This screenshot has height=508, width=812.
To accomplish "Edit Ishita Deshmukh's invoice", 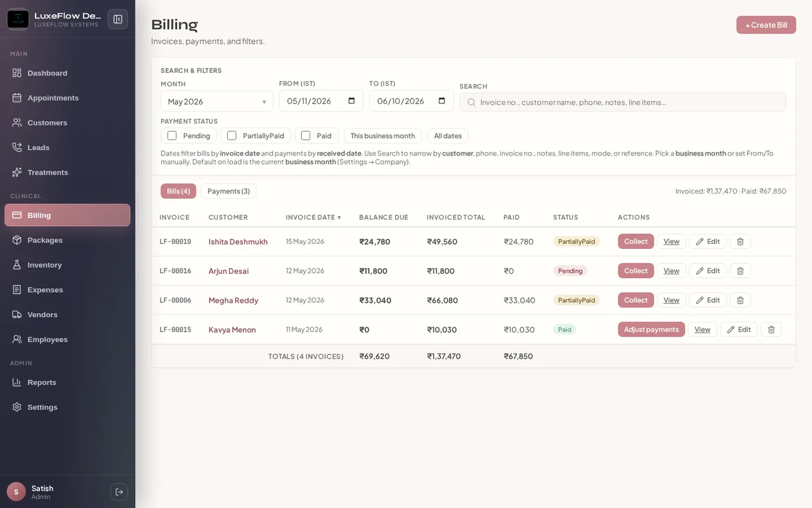I will point(708,241).
